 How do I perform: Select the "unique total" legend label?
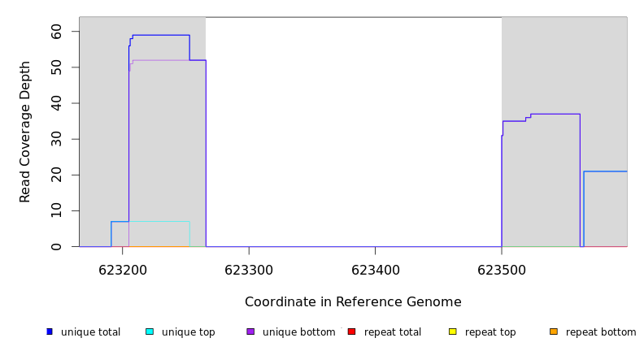click(x=90, y=332)
